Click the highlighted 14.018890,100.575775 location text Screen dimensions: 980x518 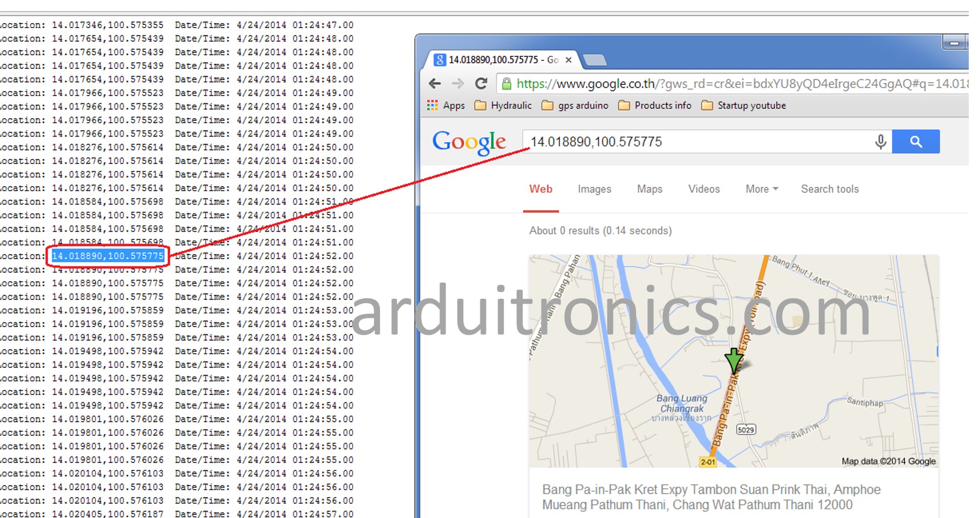point(108,256)
